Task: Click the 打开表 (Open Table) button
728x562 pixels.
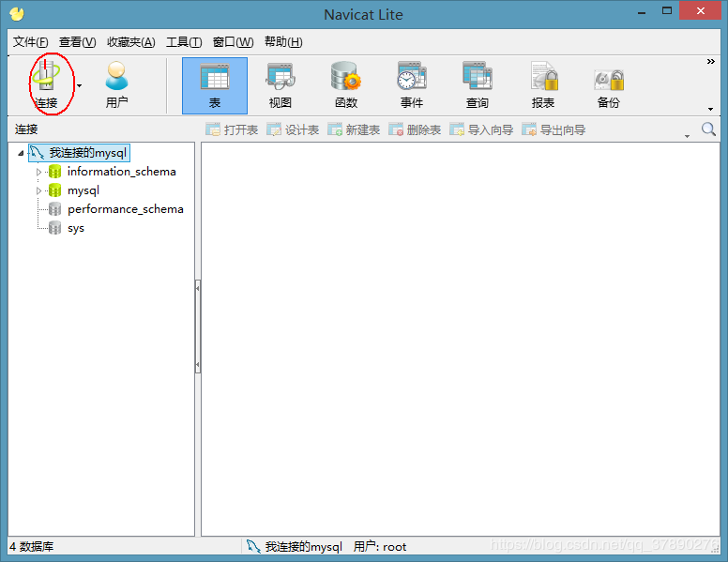Action: pyautogui.click(x=232, y=130)
